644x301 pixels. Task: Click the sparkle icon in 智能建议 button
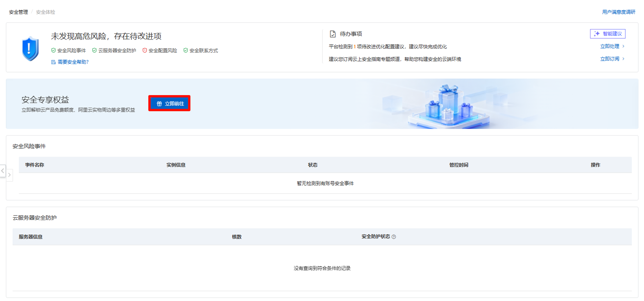point(597,33)
